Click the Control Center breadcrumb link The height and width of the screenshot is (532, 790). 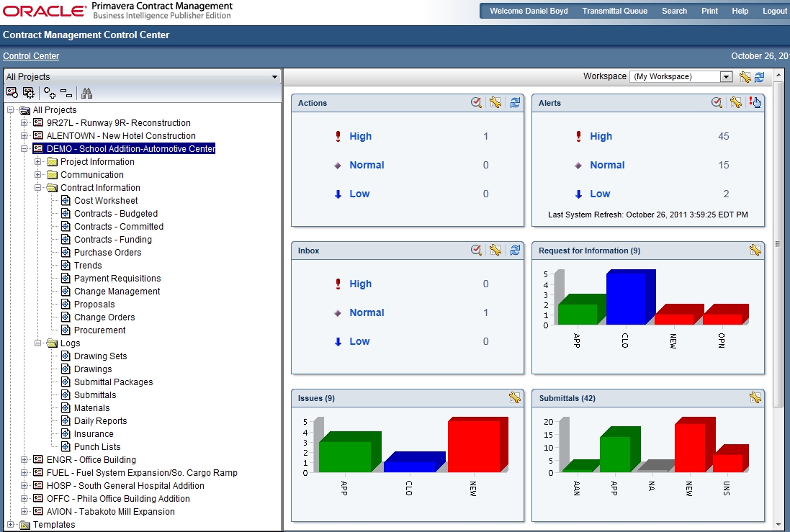[x=31, y=56]
